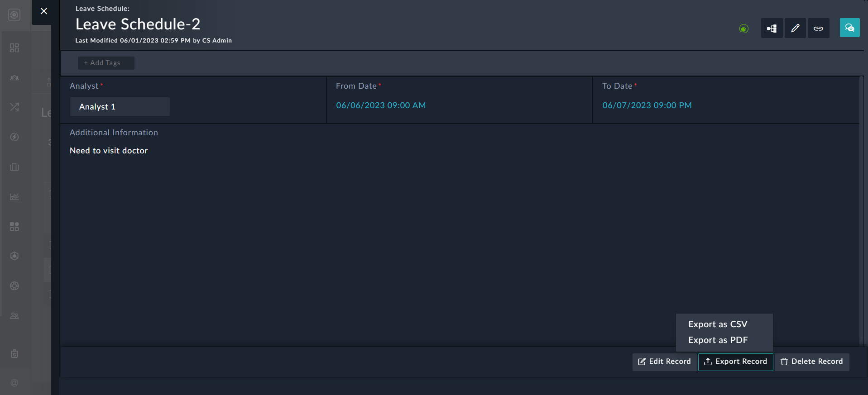Click the Edit Record button
The width and height of the screenshot is (868, 395).
tap(664, 362)
